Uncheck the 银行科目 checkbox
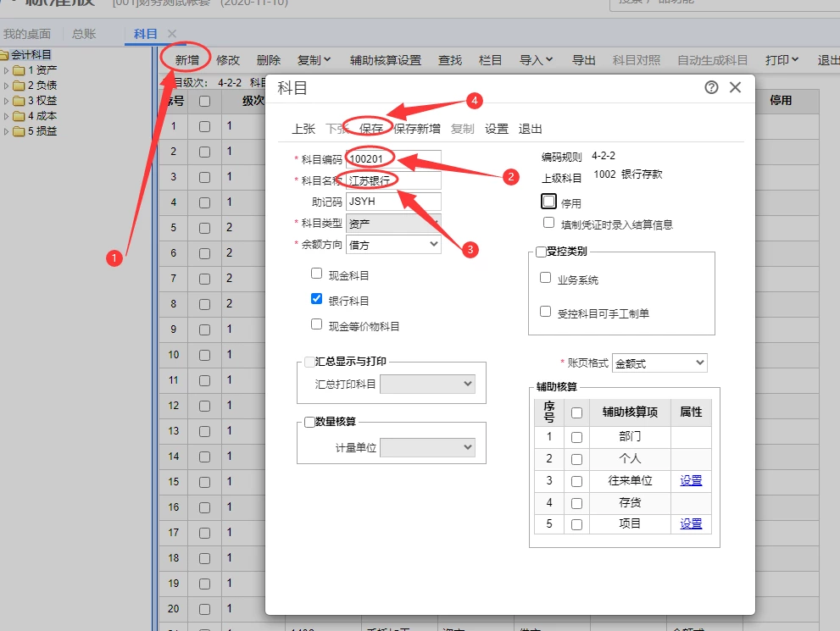Image resolution: width=840 pixels, height=631 pixels. [317, 299]
